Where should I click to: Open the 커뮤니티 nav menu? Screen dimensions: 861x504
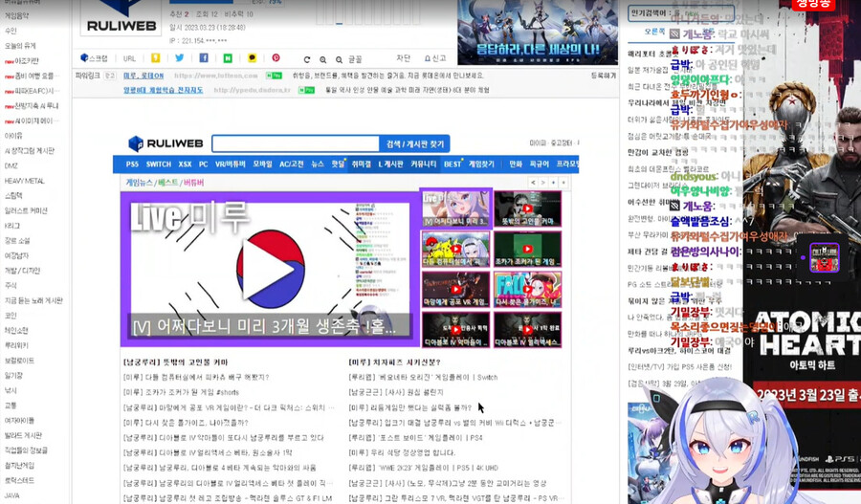424,164
